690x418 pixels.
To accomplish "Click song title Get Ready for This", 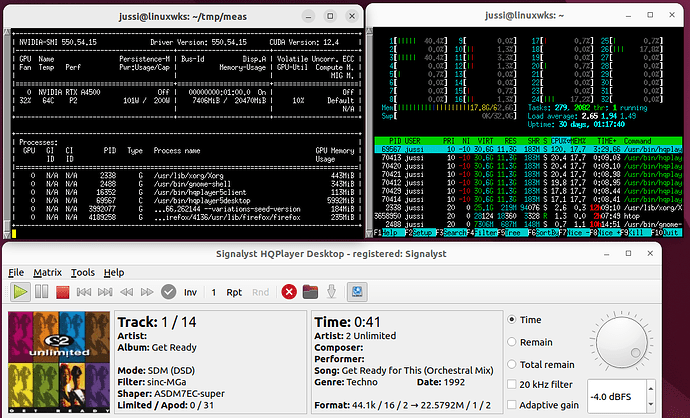I will point(404,370).
